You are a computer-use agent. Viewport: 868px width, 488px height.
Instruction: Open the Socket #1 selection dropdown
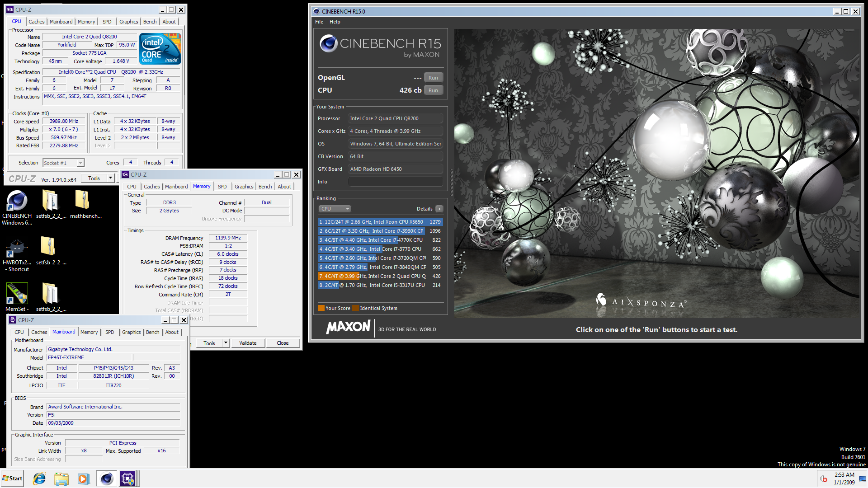tap(63, 163)
